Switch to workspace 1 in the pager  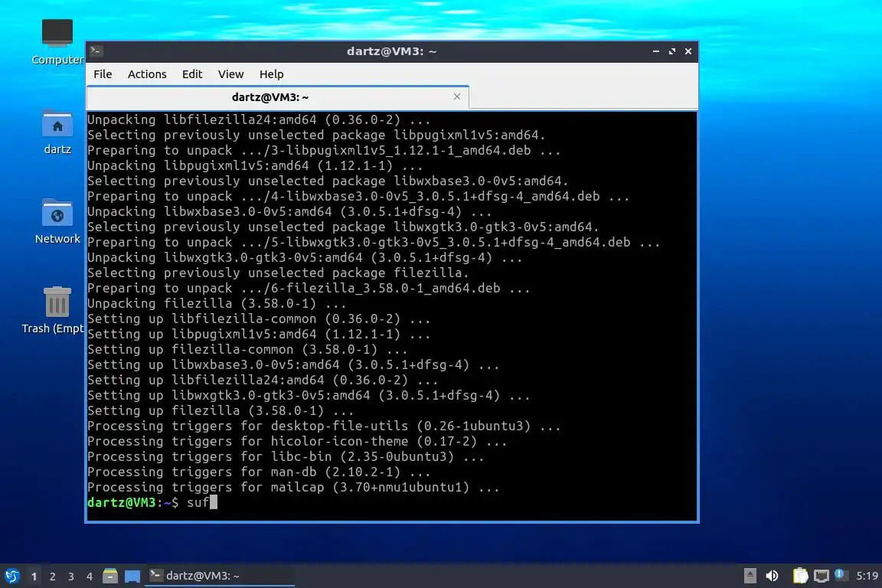34,577
